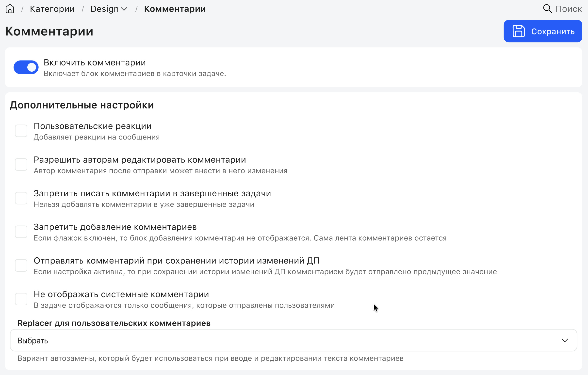Check the 'Запретить добавление комментариев' box
The image size is (588, 375).
pos(21,232)
